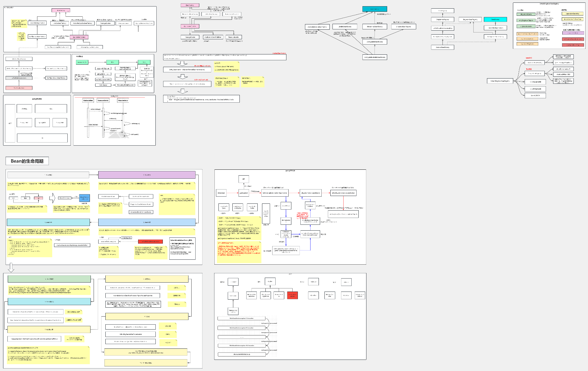Viewport: 588px width, 371px height.
Task: Select the doGetBean node in circular dependency diagram
Action: pos(221,193)
